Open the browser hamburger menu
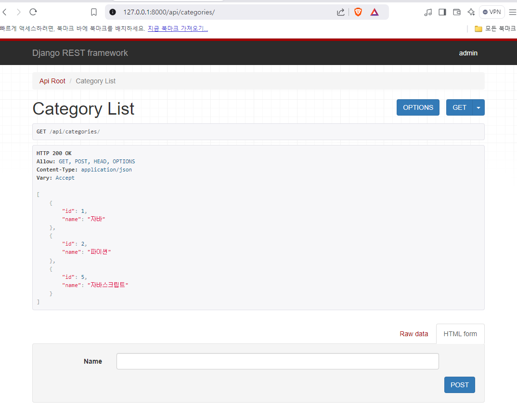The height and width of the screenshot is (420, 517). click(512, 12)
